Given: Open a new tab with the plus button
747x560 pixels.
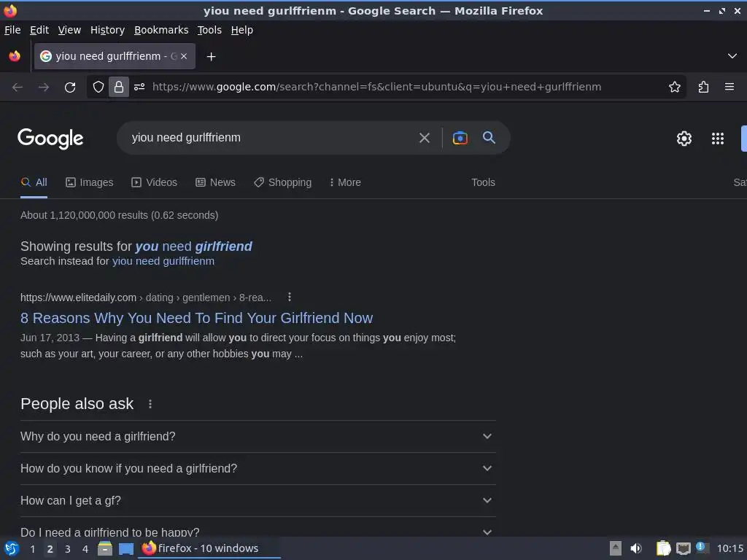Looking at the screenshot, I should pos(211,57).
